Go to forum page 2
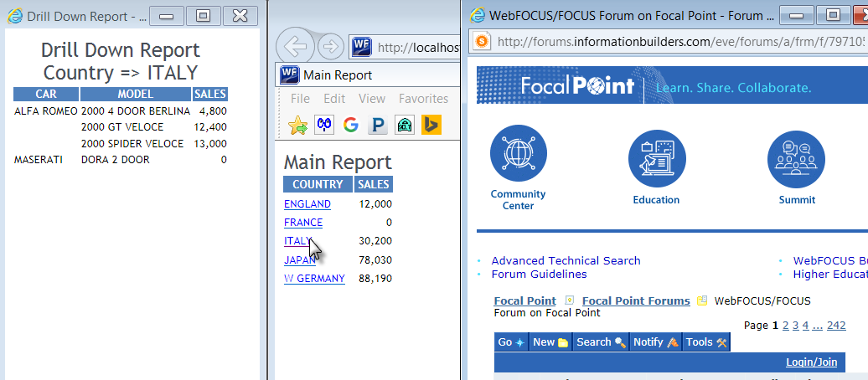This screenshot has height=380, width=868. (x=786, y=326)
